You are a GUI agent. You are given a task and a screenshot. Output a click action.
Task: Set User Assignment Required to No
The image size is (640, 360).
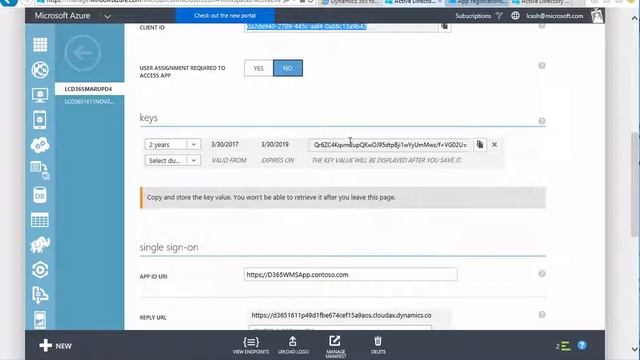click(x=288, y=68)
